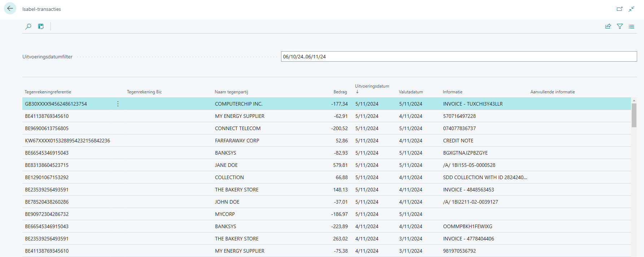644x257 pixels.
Task: Click the Uitvoeringsdatumfilter date input field
Action: [459, 57]
